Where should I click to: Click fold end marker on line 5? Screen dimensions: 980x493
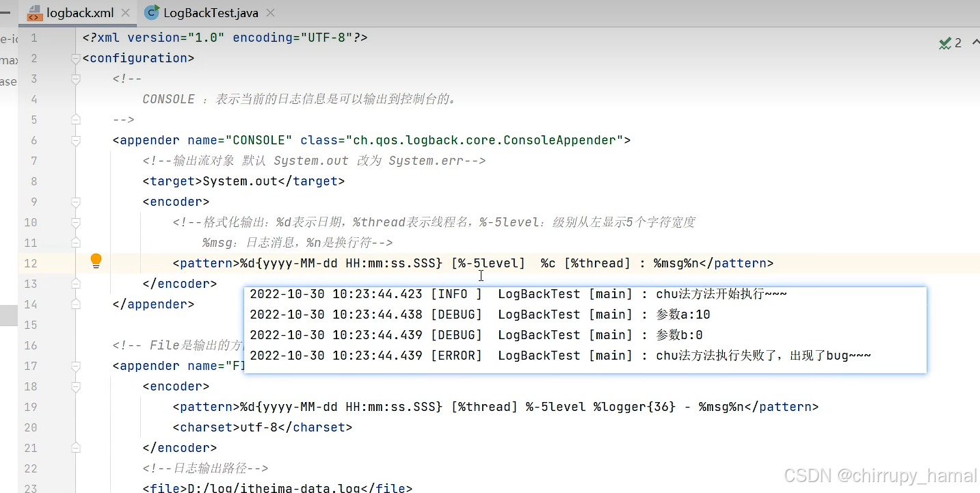76,120
